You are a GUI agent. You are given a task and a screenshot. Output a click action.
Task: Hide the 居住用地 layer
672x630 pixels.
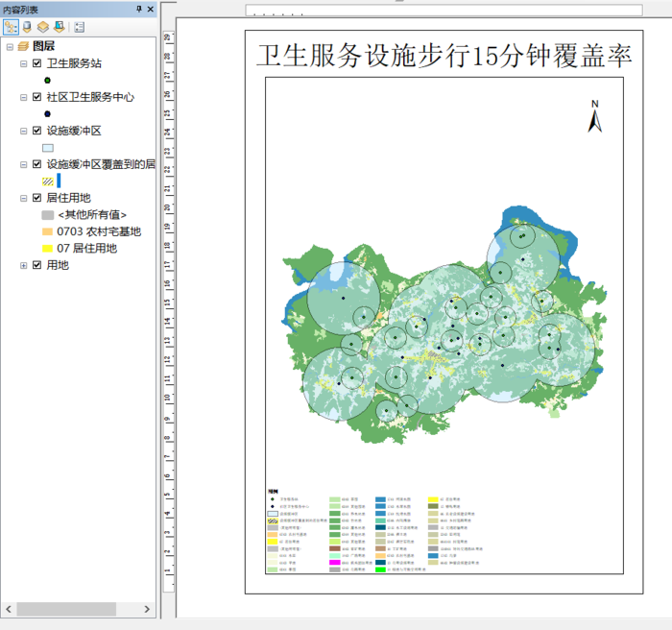(36, 198)
